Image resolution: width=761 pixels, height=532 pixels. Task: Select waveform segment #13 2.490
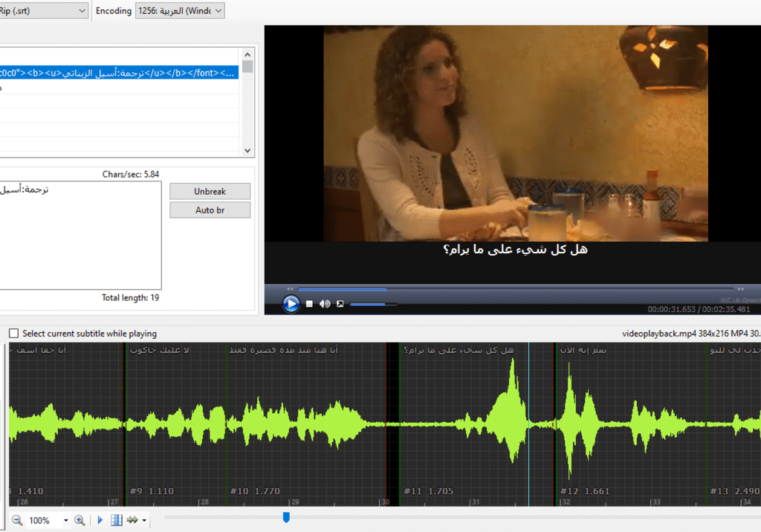click(734, 425)
